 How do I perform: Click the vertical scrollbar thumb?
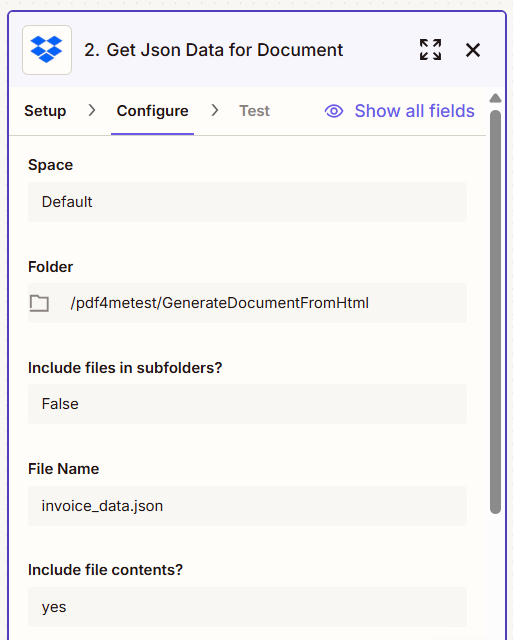click(495, 312)
